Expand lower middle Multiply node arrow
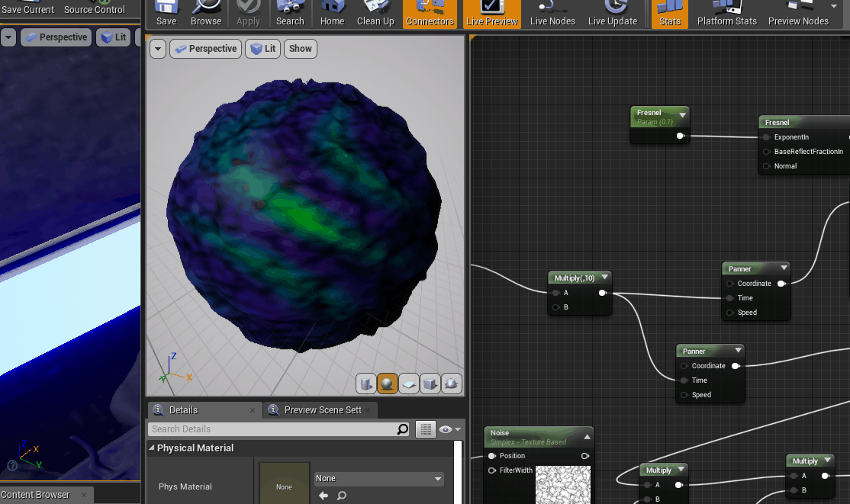 (681, 469)
